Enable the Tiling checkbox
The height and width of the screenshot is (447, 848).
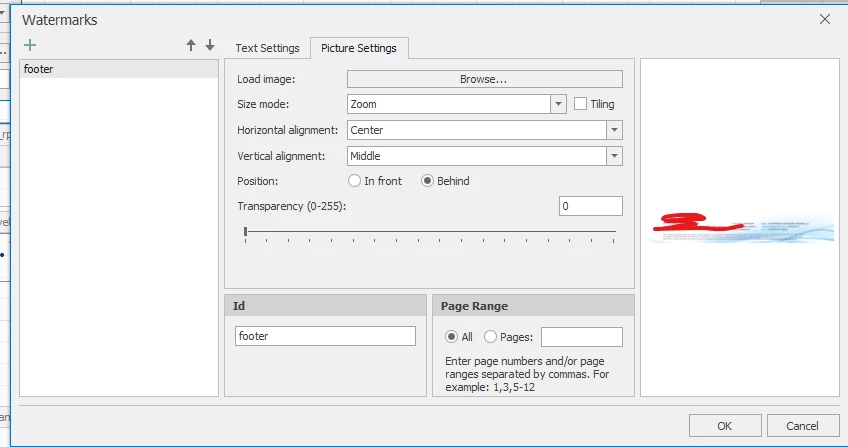581,104
